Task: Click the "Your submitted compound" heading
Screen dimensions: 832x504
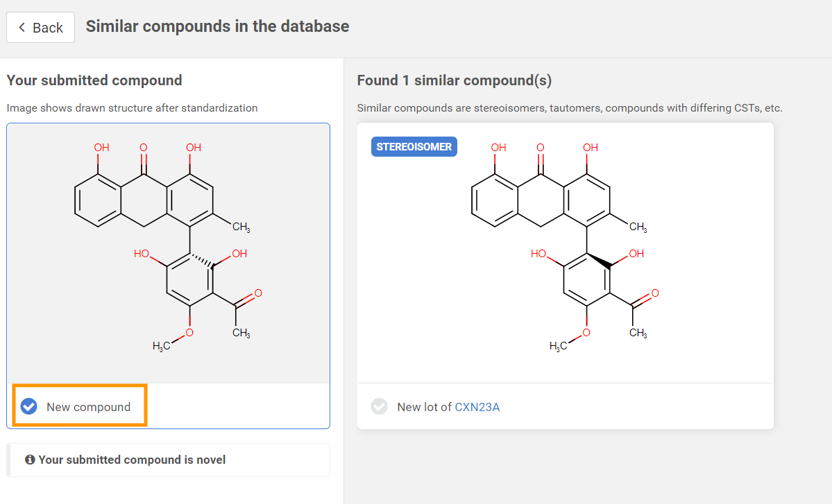Action: pos(94,80)
